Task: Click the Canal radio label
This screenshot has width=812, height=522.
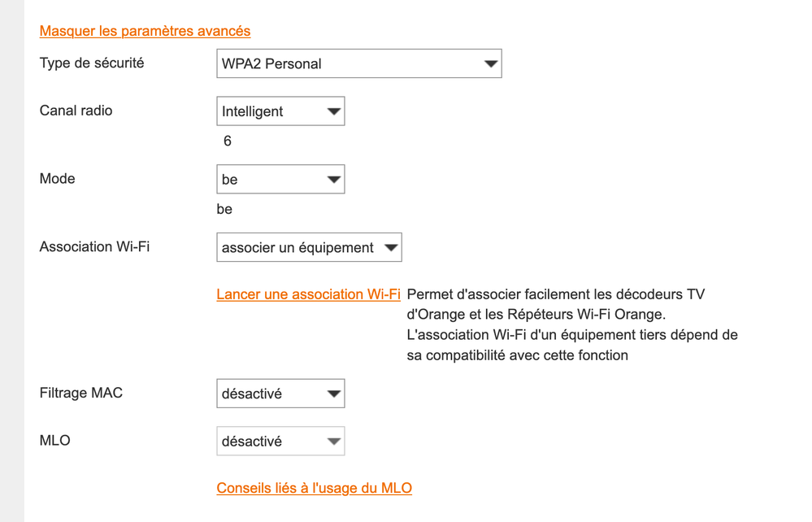Action: pyautogui.click(x=76, y=111)
